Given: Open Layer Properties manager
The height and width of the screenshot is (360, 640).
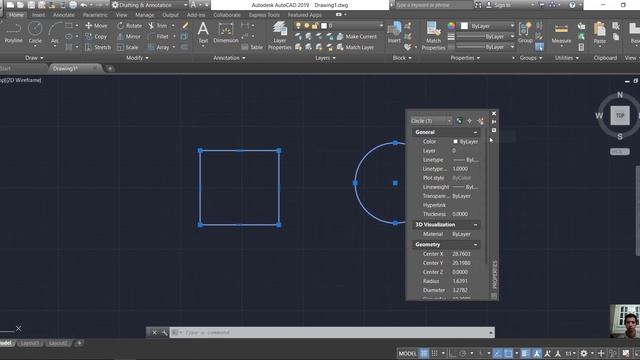Looking at the screenshot, I should [280, 36].
